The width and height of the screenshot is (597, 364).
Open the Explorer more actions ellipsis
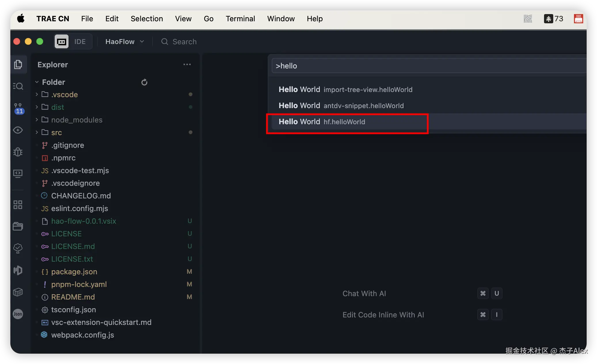pos(187,64)
